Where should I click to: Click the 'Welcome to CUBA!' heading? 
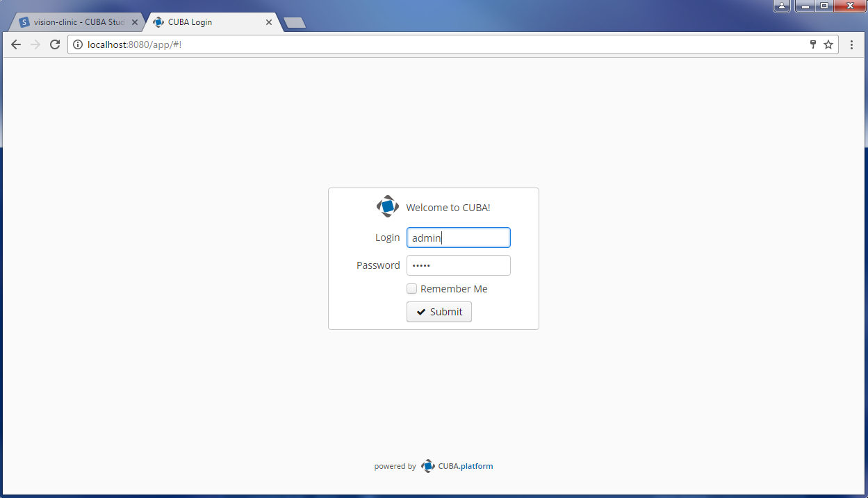448,208
